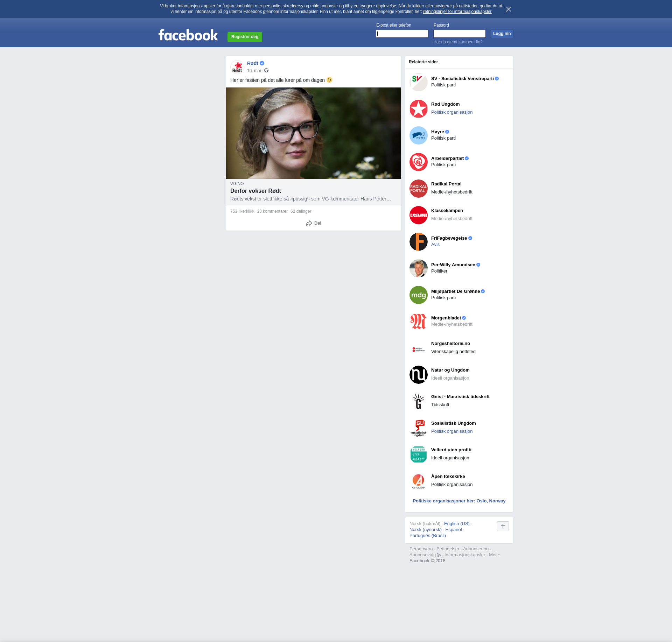The height and width of the screenshot is (642, 672).
Task: Click the share arrow icon labeled Del
Action: point(309,223)
